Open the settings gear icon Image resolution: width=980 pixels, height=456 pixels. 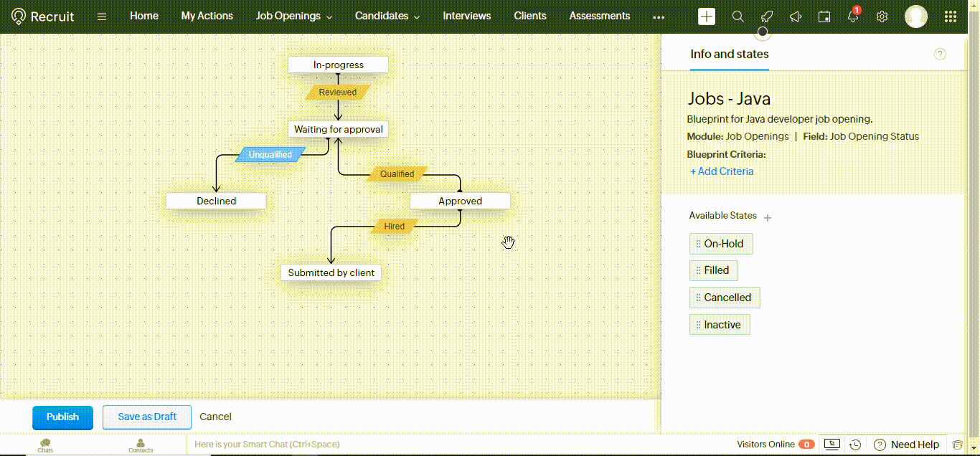(882, 16)
